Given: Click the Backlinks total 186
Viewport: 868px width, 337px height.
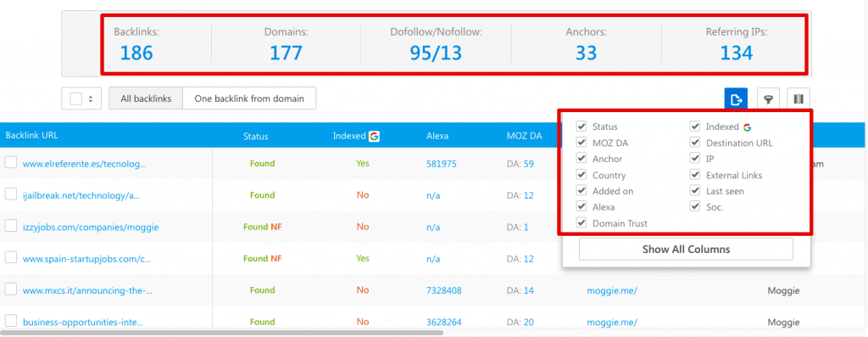Looking at the screenshot, I should point(136,53).
